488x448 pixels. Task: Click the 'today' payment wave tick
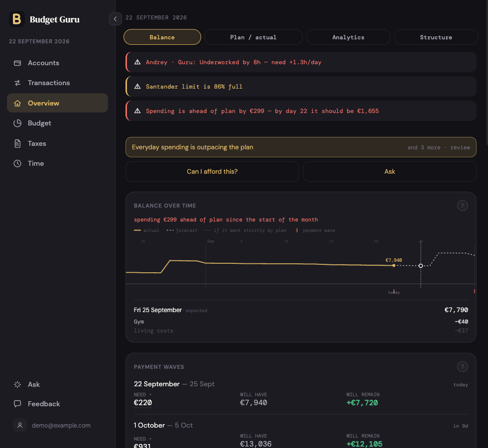(394, 292)
